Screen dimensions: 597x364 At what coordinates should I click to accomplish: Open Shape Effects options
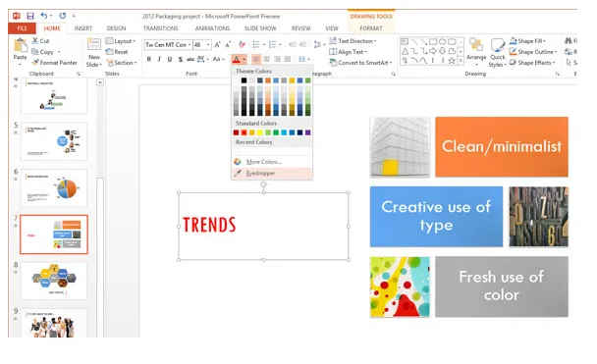pyautogui.click(x=532, y=63)
